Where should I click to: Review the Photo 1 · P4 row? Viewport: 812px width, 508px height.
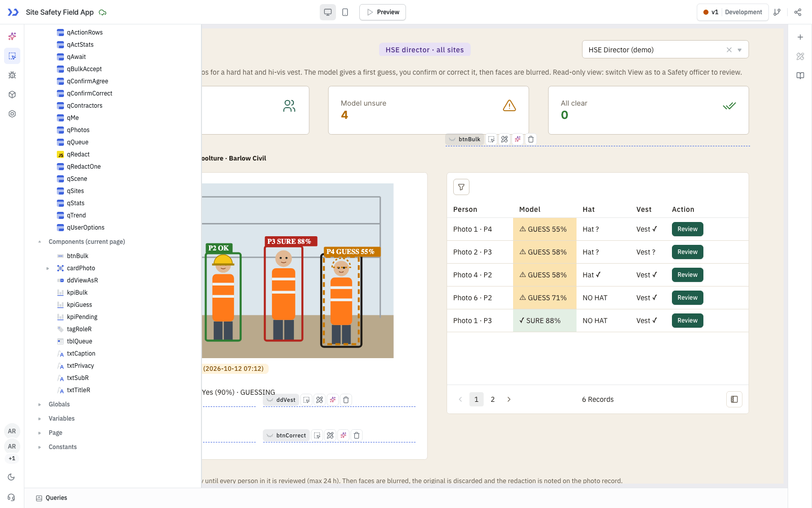point(688,229)
